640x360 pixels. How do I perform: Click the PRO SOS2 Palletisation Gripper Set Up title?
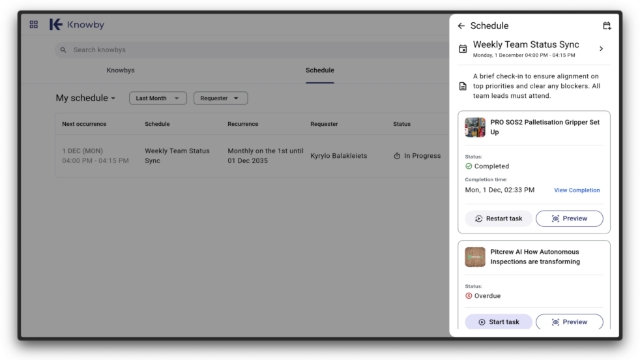[545, 127]
